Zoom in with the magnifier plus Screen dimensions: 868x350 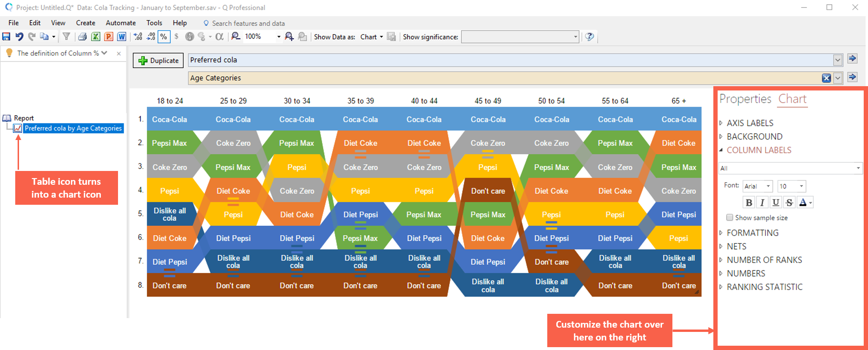[x=289, y=37]
